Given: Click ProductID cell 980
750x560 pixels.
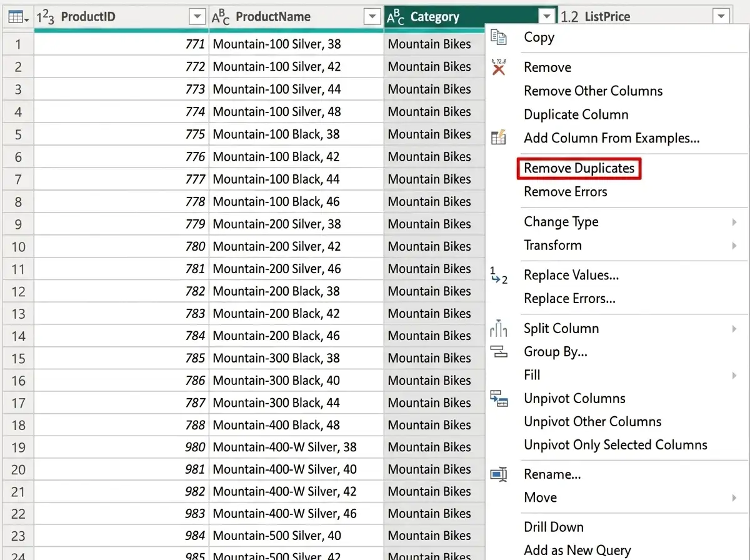Looking at the screenshot, I should pos(121,447).
